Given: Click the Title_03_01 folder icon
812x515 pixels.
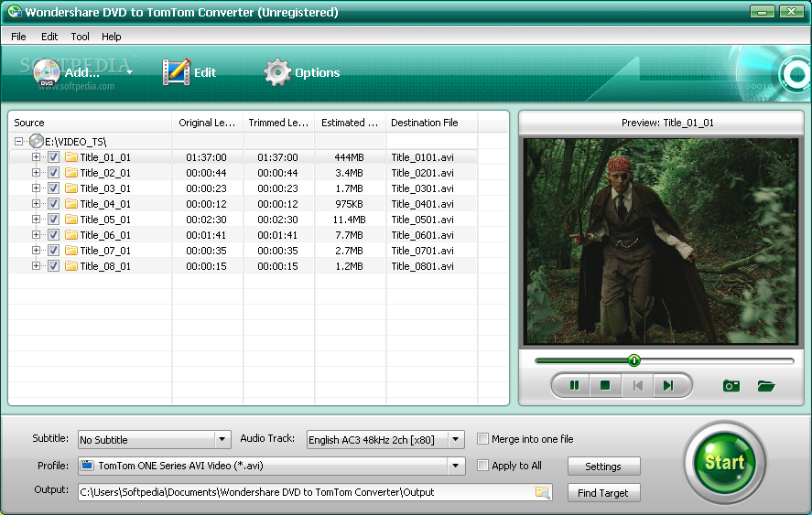Looking at the screenshot, I should coord(70,188).
